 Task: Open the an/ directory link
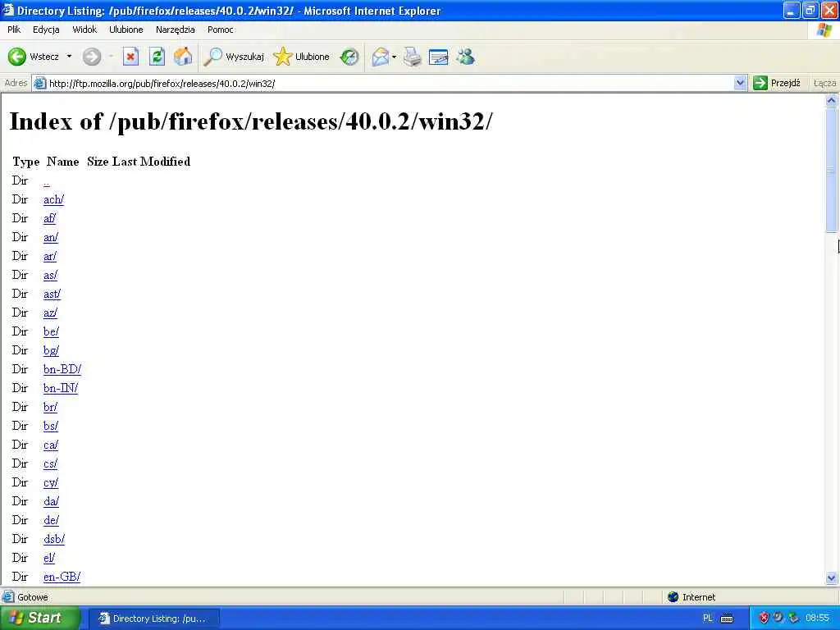point(51,237)
